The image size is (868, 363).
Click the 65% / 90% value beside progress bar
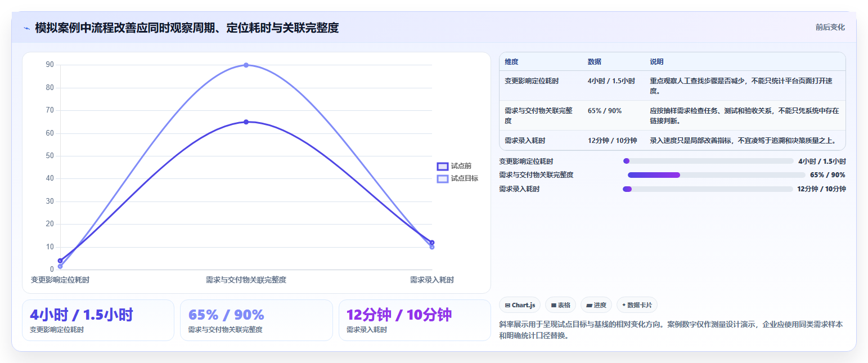827,175
